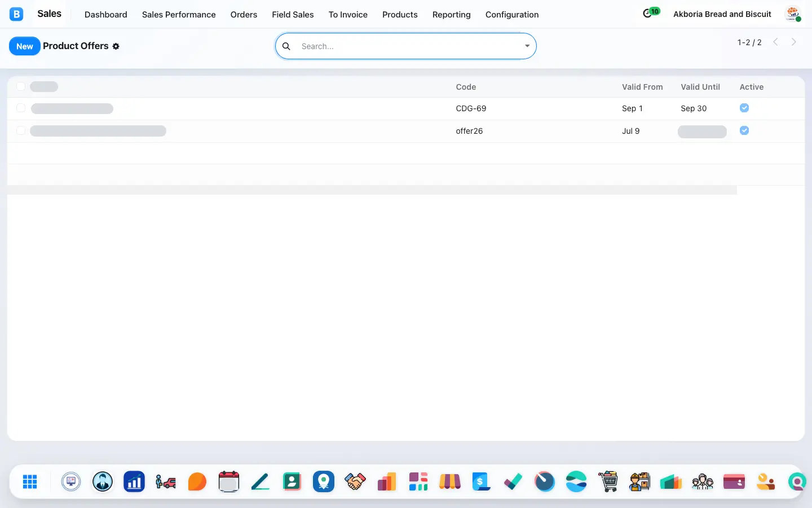The width and height of the screenshot is (812, 508).
Task: Go to the previous page arrow
Action: tap(776, 42)
